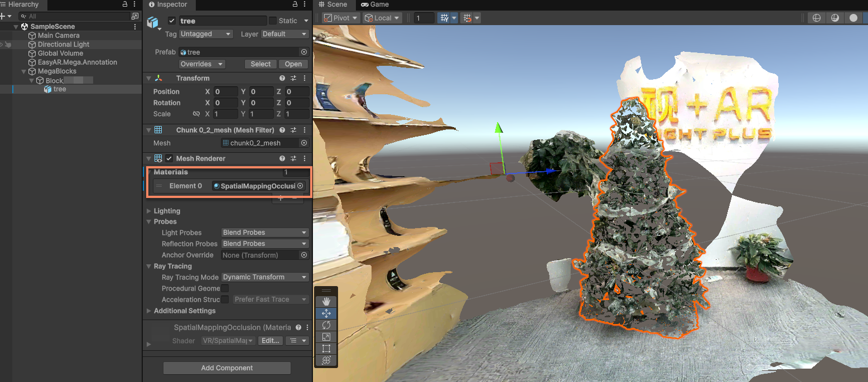Viewport: 868px width, 382px height.
Task: Click the scene view lighting globe icon
Action: click(x=816, y=18)
